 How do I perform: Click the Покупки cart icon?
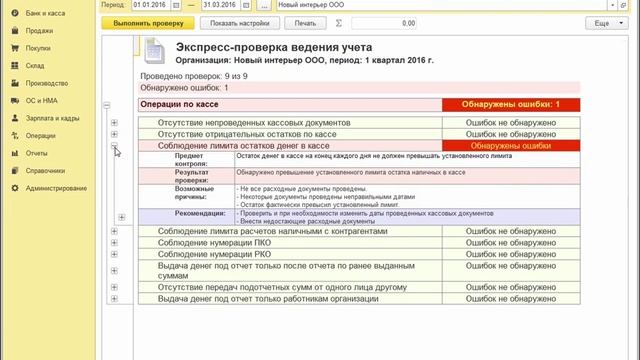15,48
